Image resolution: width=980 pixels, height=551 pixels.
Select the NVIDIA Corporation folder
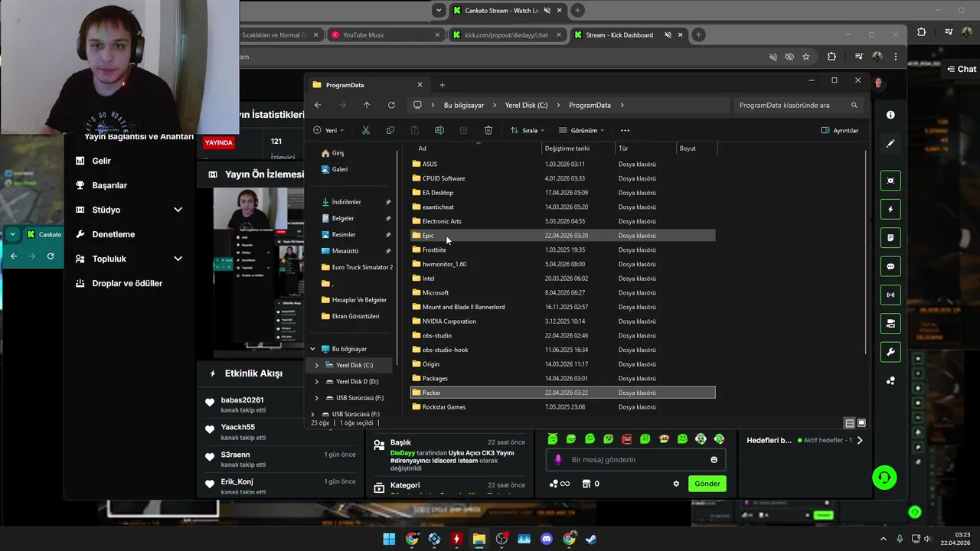point(563,321)
